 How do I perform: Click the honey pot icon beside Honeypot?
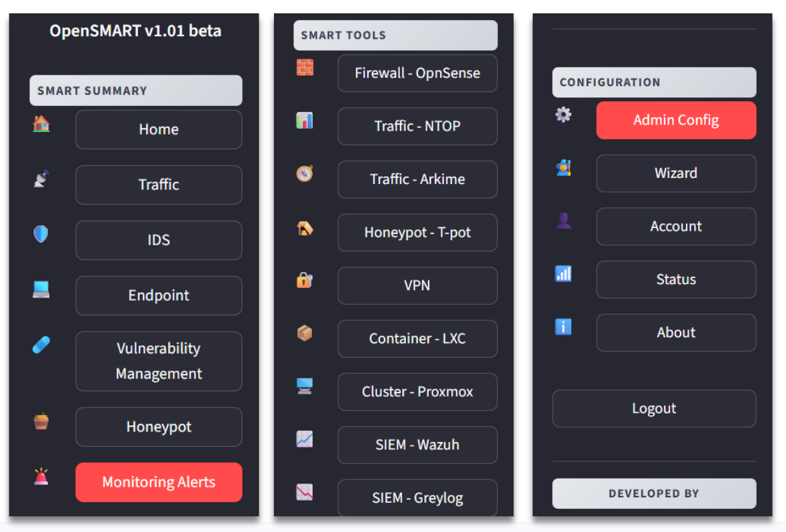pos(41,421)
